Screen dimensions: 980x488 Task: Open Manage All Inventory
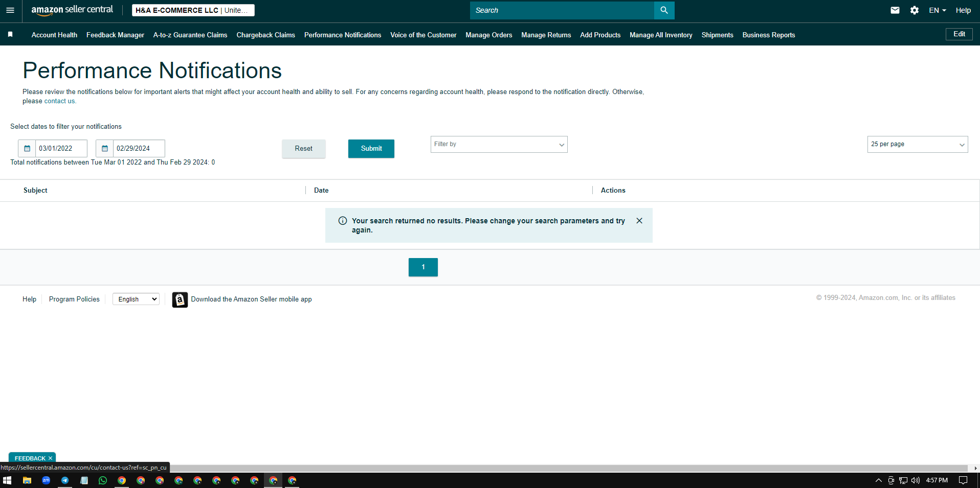point(661,35)
